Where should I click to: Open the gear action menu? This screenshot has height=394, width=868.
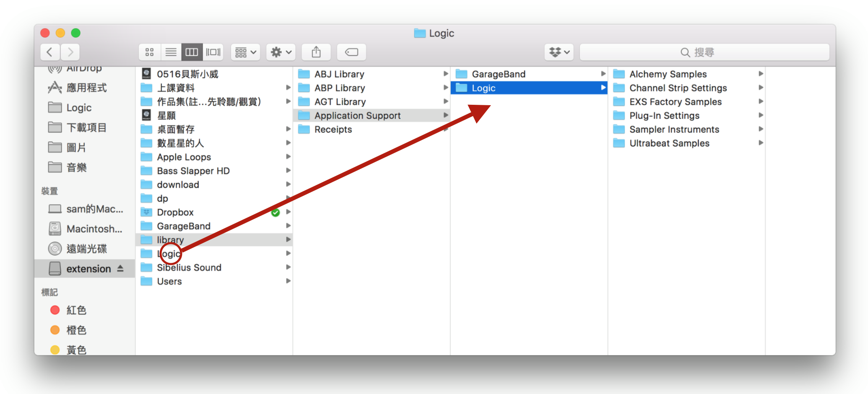click(281, 52)
